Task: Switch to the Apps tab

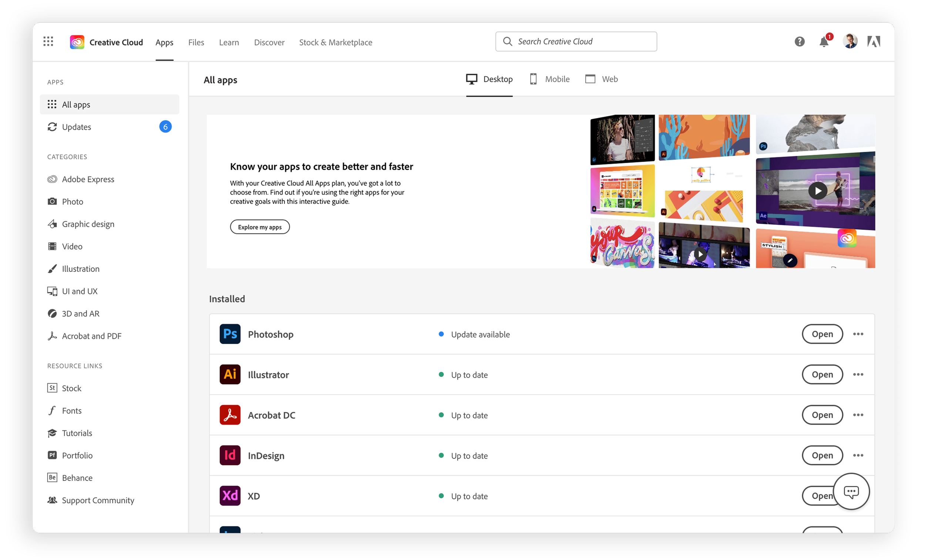Action: (x=164, y=43)
